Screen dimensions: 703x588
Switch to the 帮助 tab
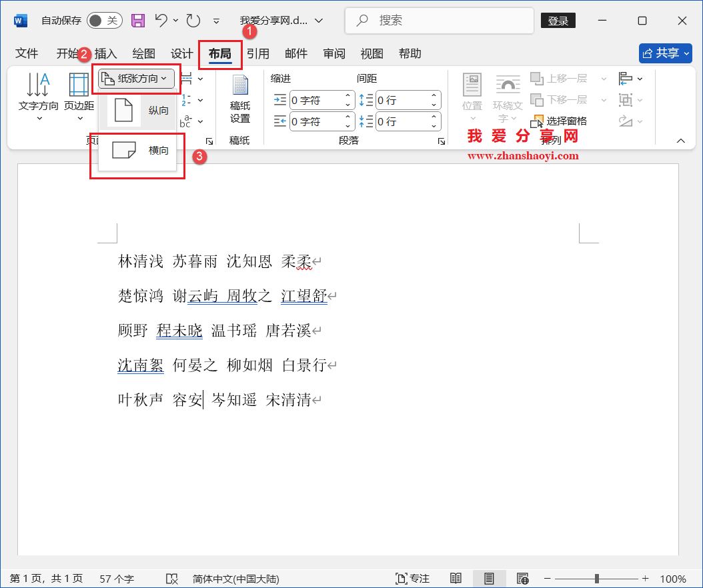click(x=410, y=53)
